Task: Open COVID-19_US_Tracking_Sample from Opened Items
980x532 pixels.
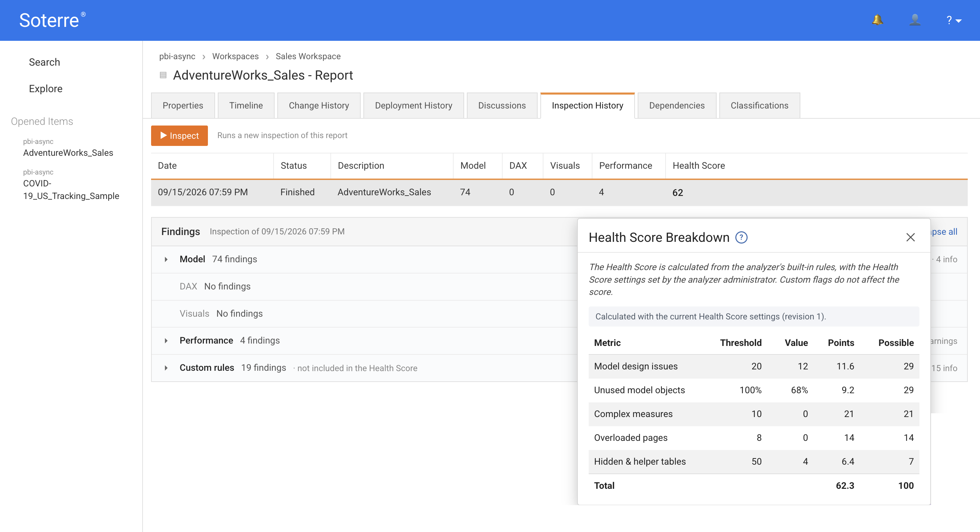Action: click(71, 189)
